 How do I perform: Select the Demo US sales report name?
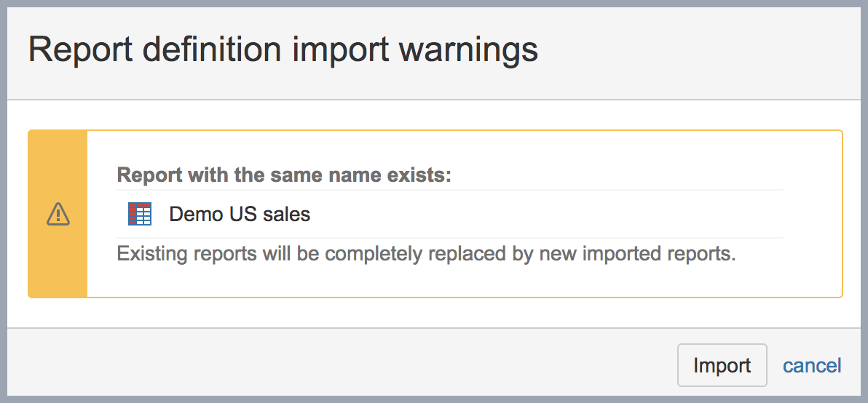point(240,214)
